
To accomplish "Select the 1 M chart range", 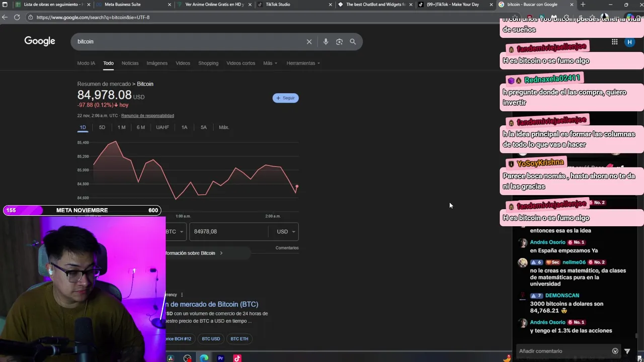I will (121, 127).
